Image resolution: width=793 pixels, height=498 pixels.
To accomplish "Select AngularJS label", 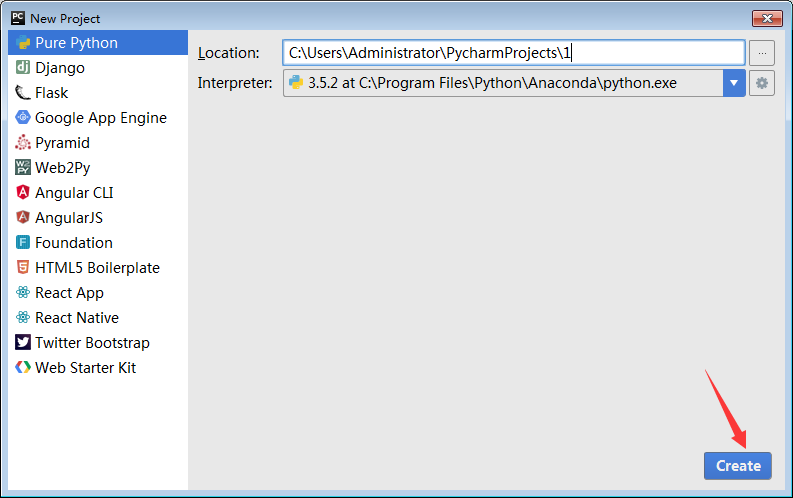I will 69,218.
